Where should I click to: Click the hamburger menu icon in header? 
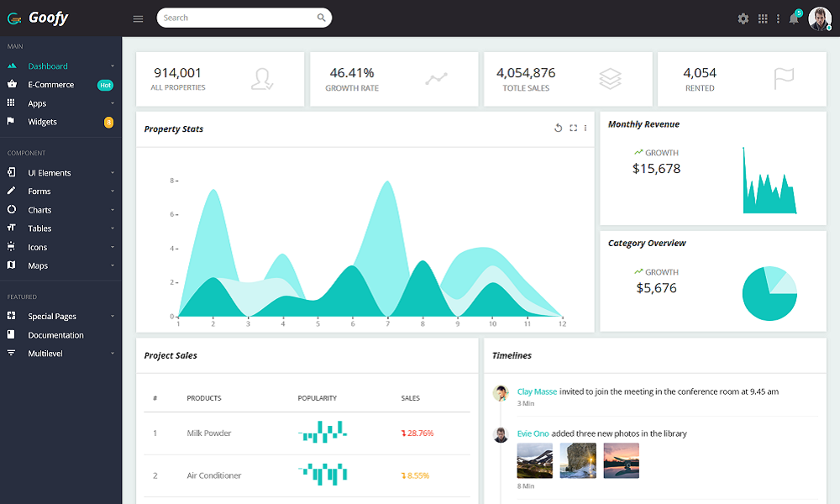click(138, 18)
